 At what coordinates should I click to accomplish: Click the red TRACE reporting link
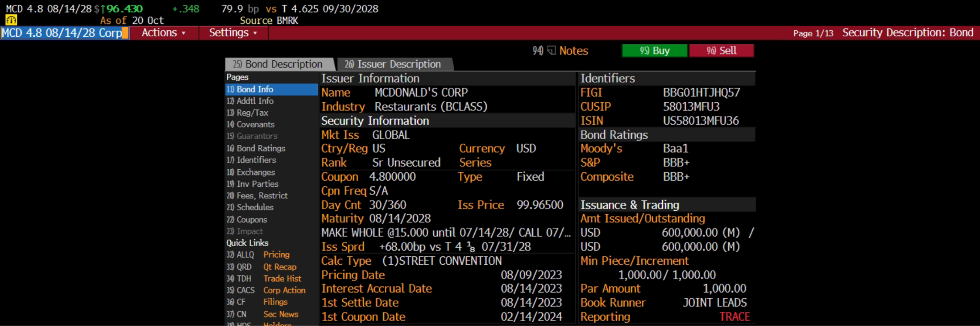pyautogui.click(x=735, y=317)
